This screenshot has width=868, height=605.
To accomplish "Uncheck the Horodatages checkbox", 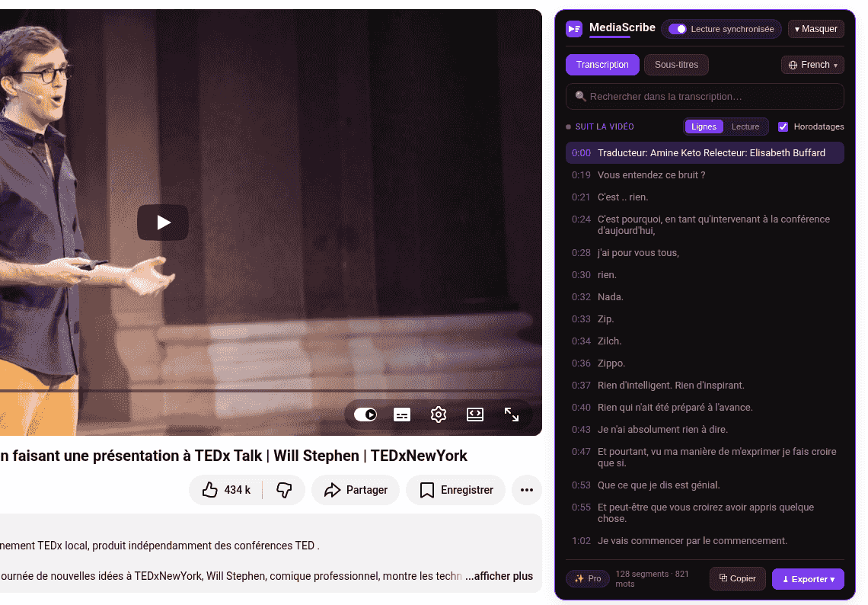I will (783, 127).
